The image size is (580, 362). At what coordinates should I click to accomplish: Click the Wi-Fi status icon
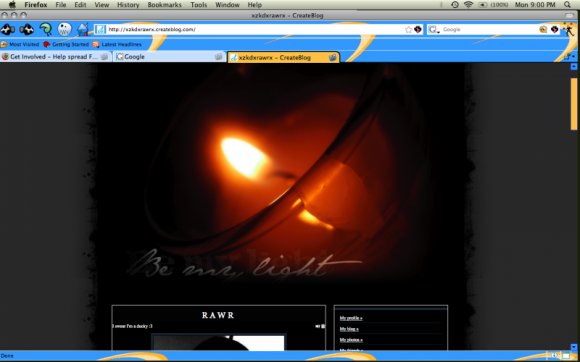click(x=469, y=5)
